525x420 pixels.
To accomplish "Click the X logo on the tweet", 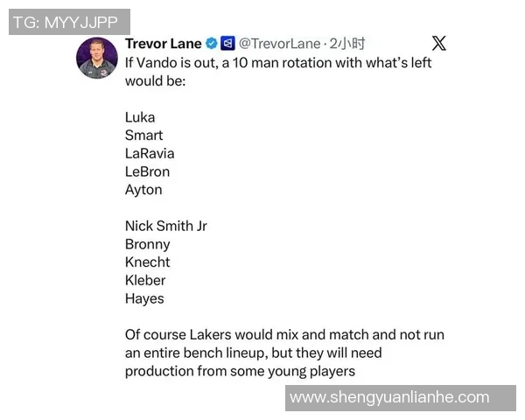I will click(x=439, y=43).
